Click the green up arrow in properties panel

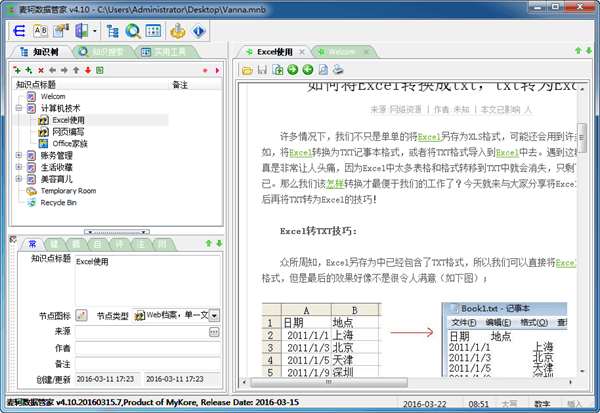(209, 243)
